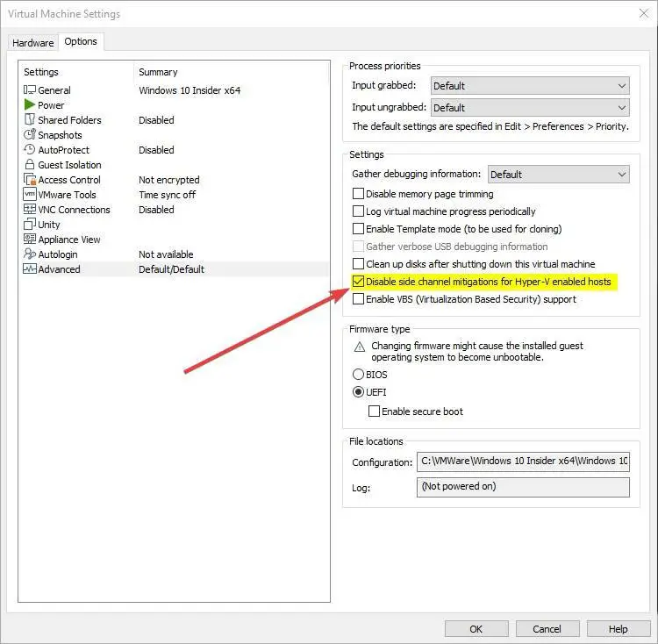The height and width of the screenshot is (644, 658).
Task: Check Enable secure boot option
Action: (374, 411)
